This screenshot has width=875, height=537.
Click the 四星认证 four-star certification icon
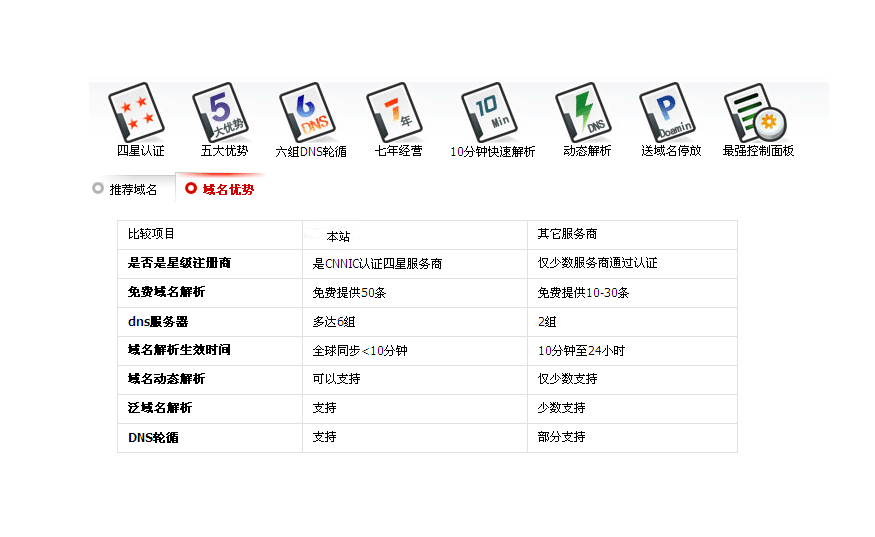[x=137, y=112]
